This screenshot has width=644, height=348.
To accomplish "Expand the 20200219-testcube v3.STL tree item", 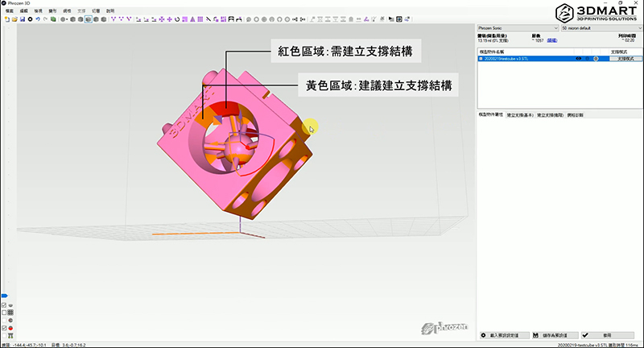I will [481, 59].
